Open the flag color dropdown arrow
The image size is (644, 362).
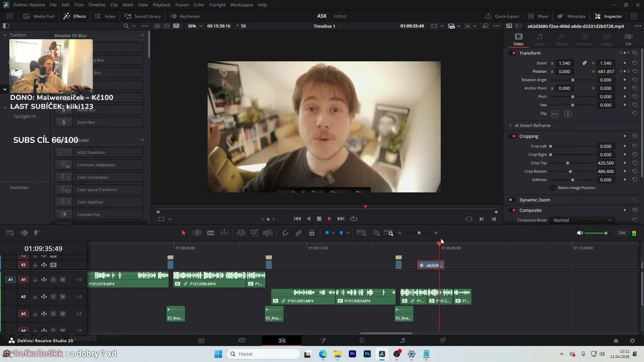tap(333, 233)
